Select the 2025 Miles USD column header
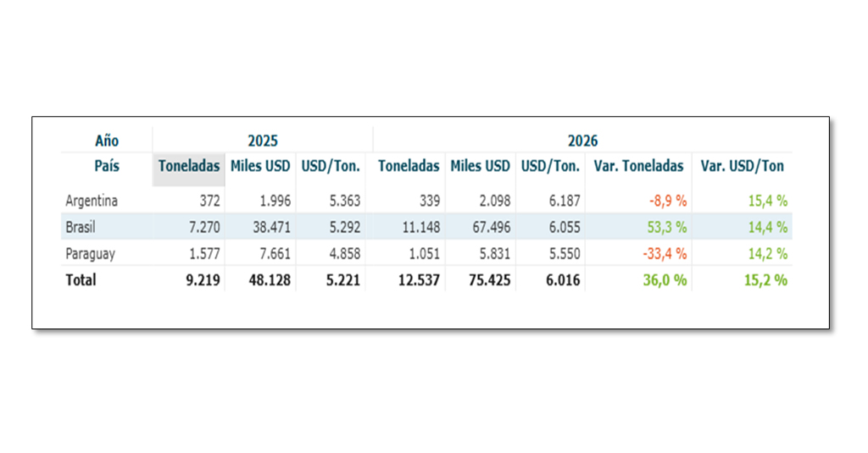868x453 pixels. click(x=260, y=167)
